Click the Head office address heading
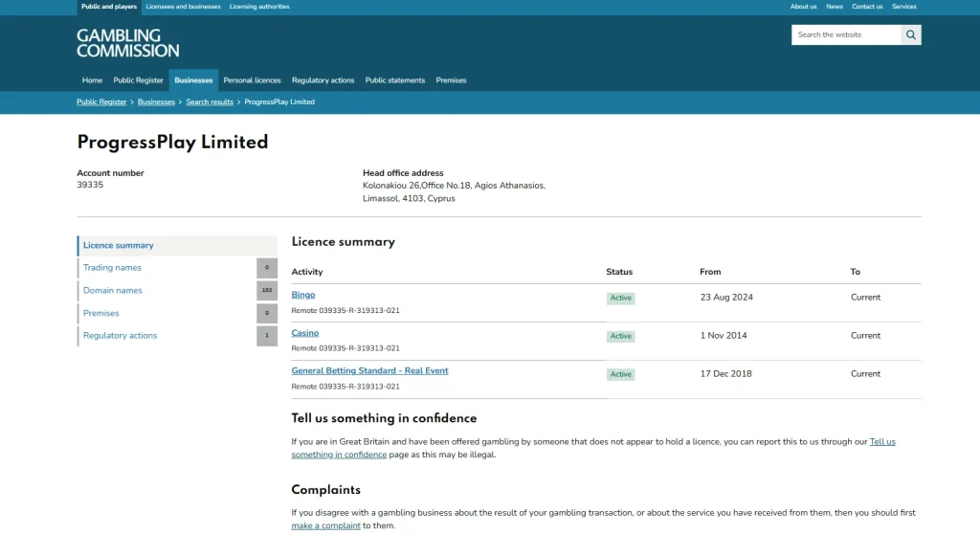 coord(403,173)
